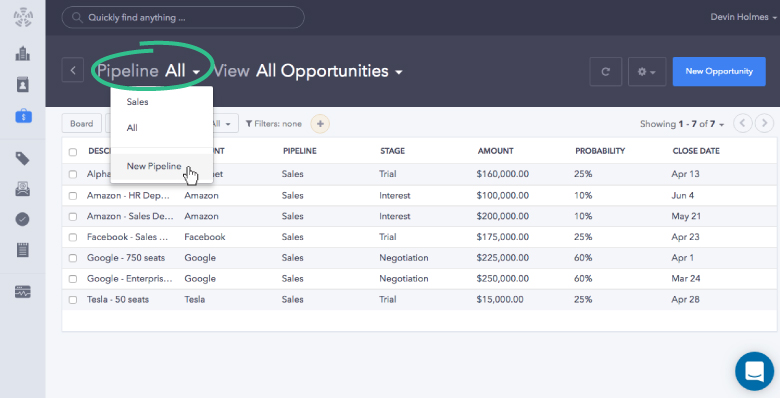The height and width of the screenshot is (398, 780).
Task: Click the $15,000.00 amount cell
Action: [x=500, y=299]
